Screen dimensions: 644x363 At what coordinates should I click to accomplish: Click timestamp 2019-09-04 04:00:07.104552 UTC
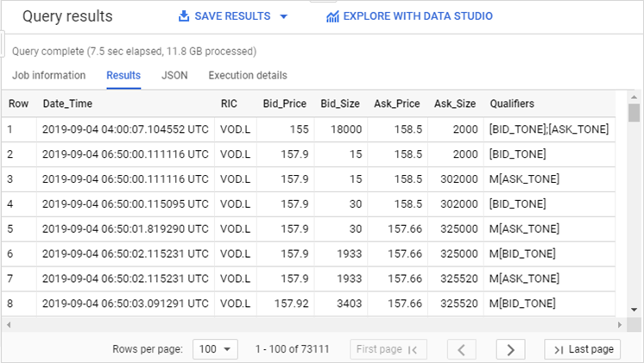pyautogui.click(x=125, y=129)
